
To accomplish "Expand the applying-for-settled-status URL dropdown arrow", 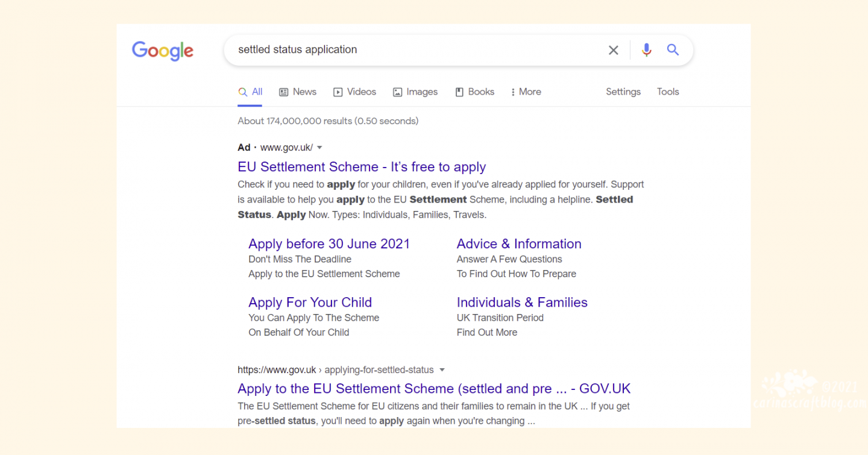I will (x=442, y=370).
